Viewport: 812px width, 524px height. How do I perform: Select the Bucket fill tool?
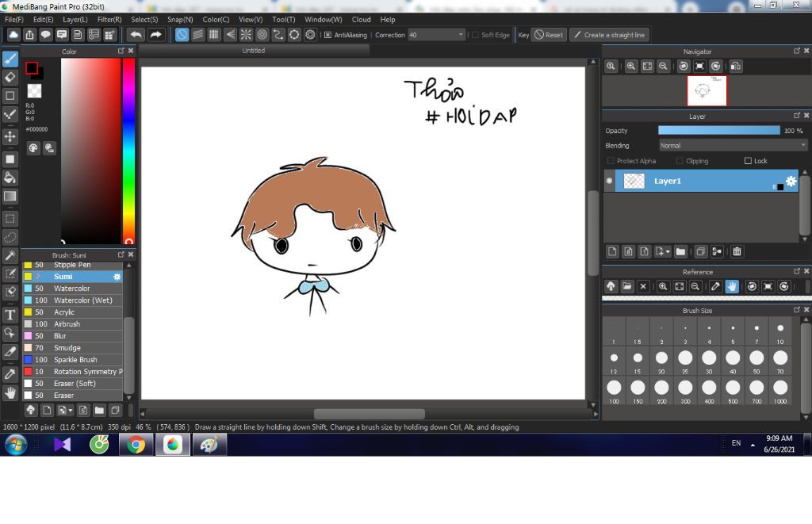(x=10, y=178)
